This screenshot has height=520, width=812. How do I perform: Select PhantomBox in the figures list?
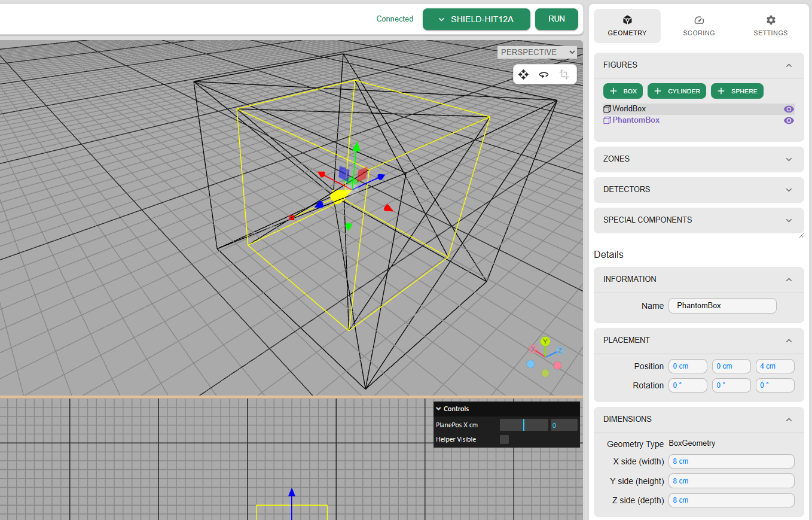click(x=698, y=120)
